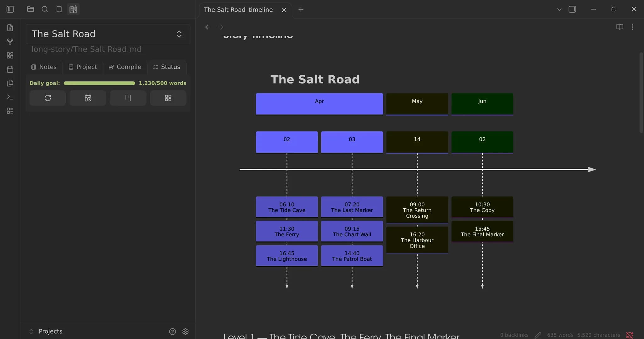The height and width of the screenshot is (339, 644).
Task: Switch to the Compile tab
Action: pos(125,67)
